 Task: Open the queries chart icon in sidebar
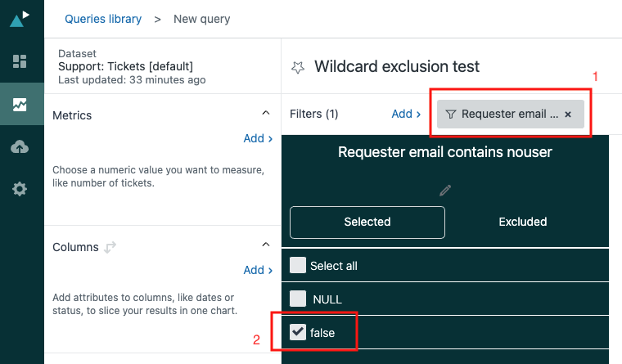pos(20,104)
